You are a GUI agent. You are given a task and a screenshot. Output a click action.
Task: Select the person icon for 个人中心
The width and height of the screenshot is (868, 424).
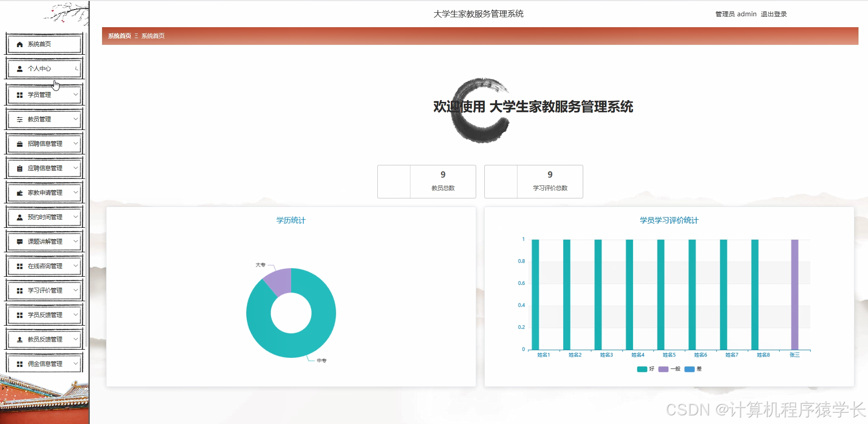[19, 68]
